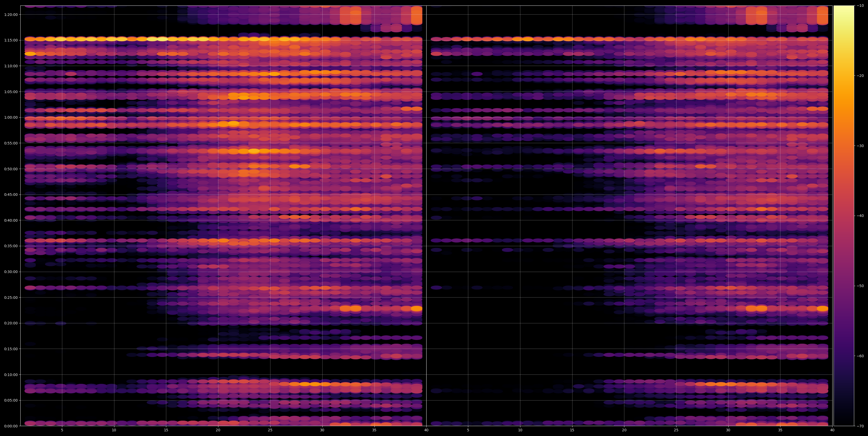Select the 1:20:00 y-axis tick label
Screen dimensions: 868x436
click(11, 15)
